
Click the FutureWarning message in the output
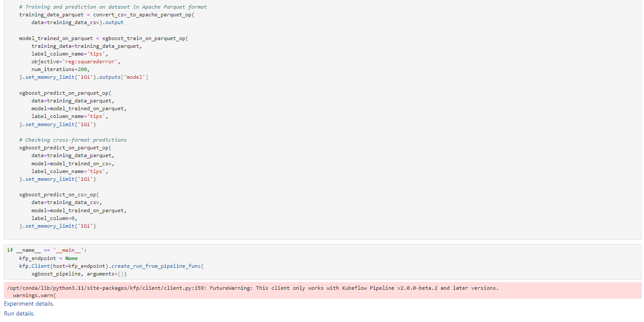point(253,288)
